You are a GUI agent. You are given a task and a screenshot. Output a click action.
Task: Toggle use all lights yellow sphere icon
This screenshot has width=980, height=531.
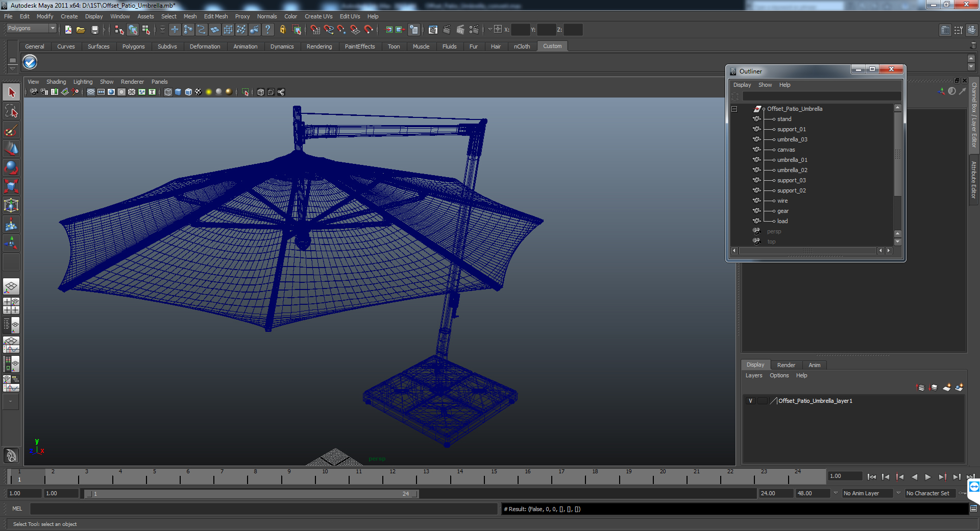point(209,92)
